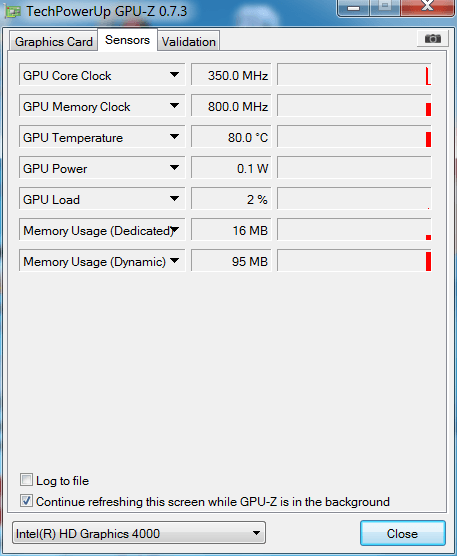The height and width of the screenshot is (556, 457).
Task: Click the 350.0 MHz core clock value field
Action: point(231,75)
